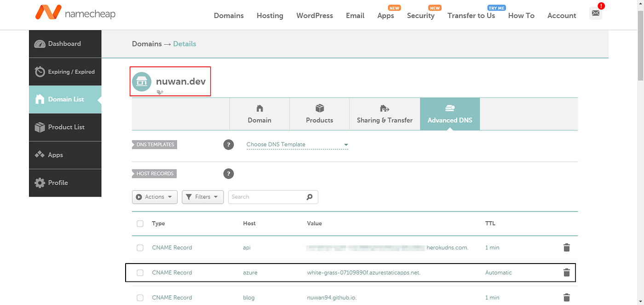Click the search magnifier icon
Screen dimensions: 644x305
pyautogui.click(x=310, y=197)
